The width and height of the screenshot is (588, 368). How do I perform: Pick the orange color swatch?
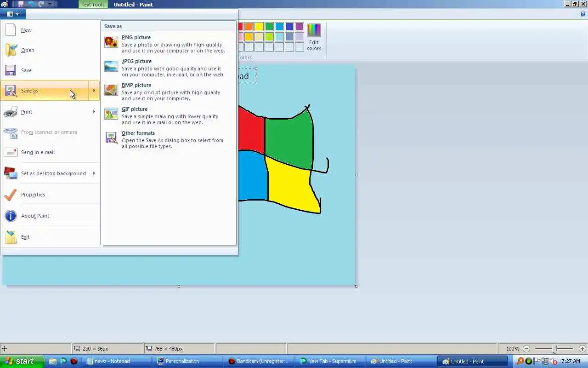coord(249,27)
